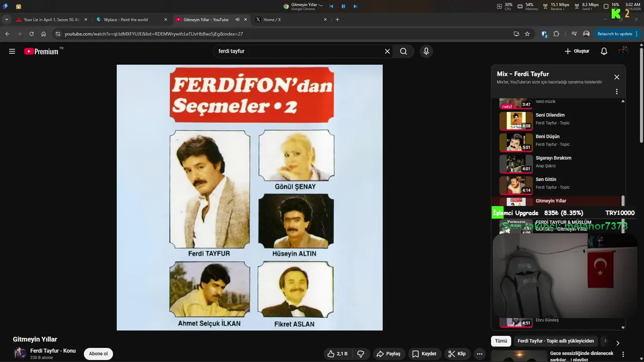Open more actions ellipsis beside Klip

point(479,354)
